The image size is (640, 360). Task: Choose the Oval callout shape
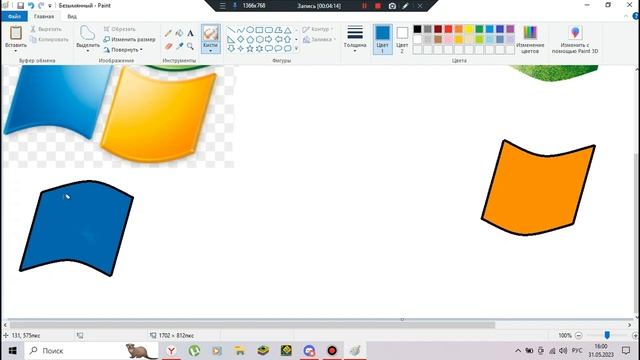[x=278, y=49]
